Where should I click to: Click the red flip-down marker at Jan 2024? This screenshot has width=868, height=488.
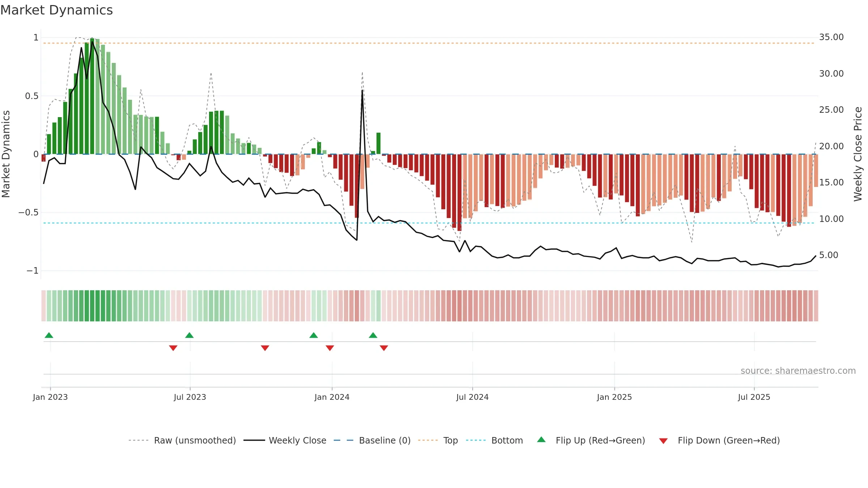click(330, 348)
